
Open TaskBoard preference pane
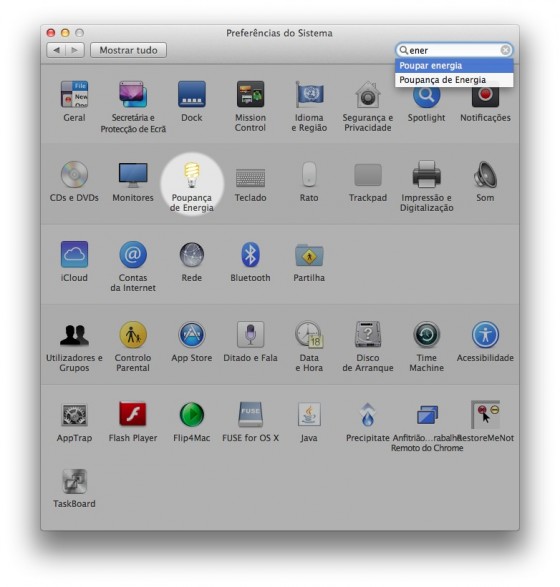pos(74,481)
